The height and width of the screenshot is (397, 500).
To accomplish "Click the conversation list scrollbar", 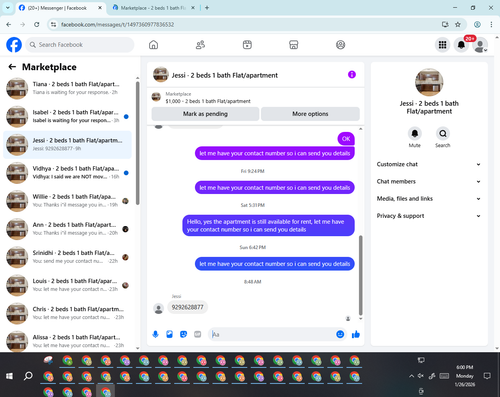I will tap(137, 143).
